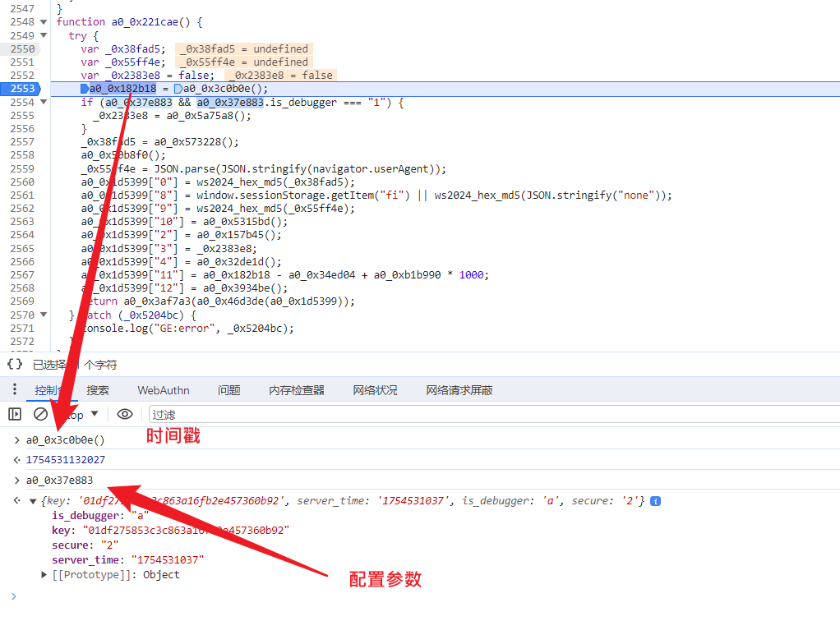840x621 pixels.
Task: Focus the 过滤 console filter field
Action: (494, 414)
